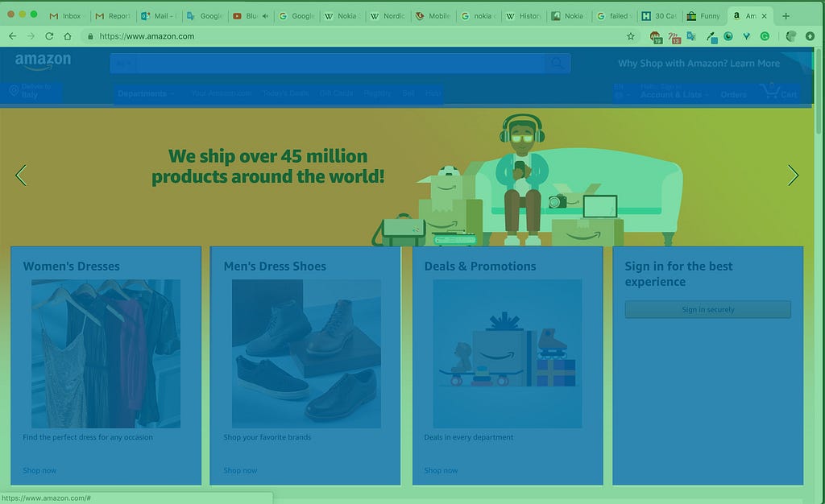Open Gift Cards in Amazon navigation
The image size is (825, 504).
(x=336, y=93)
